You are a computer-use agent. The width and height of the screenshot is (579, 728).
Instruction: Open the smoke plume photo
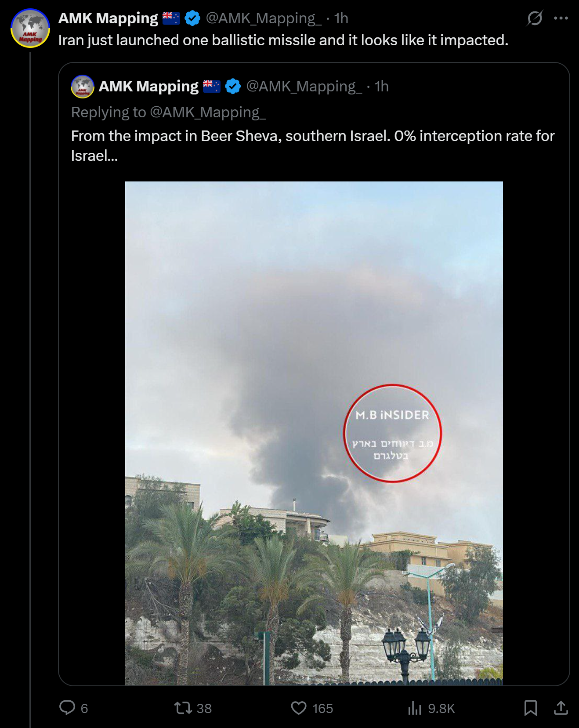click(x=314, y=433)
